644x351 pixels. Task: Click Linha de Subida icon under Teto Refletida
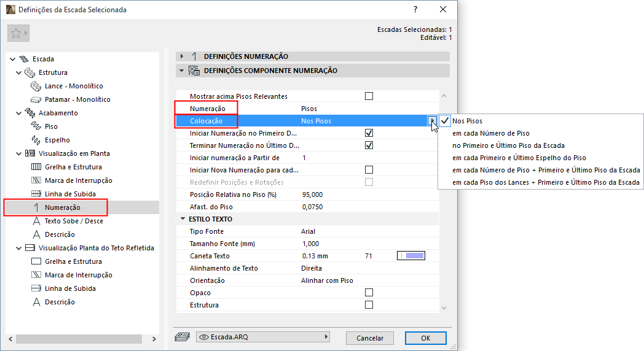click(x=36, y=288)
